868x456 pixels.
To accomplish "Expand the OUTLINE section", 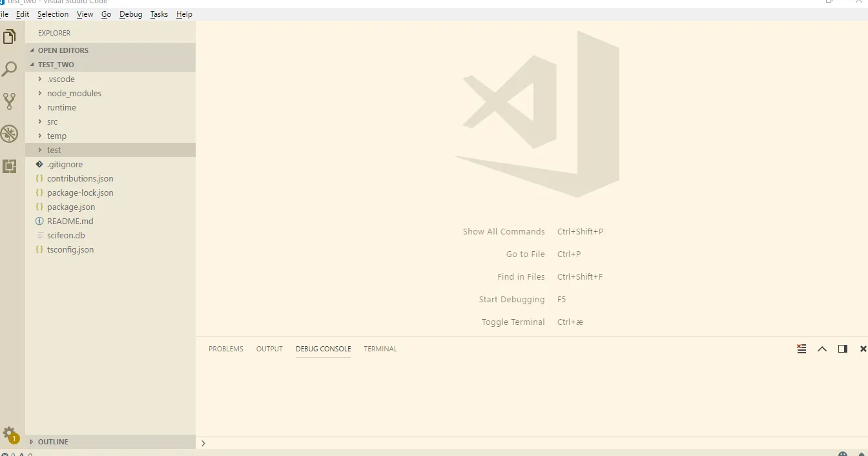I will (x=53, y=442).
